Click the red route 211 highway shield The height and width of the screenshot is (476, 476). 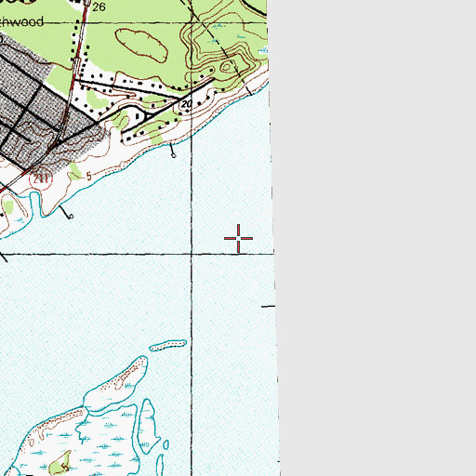tap(41, 179)
